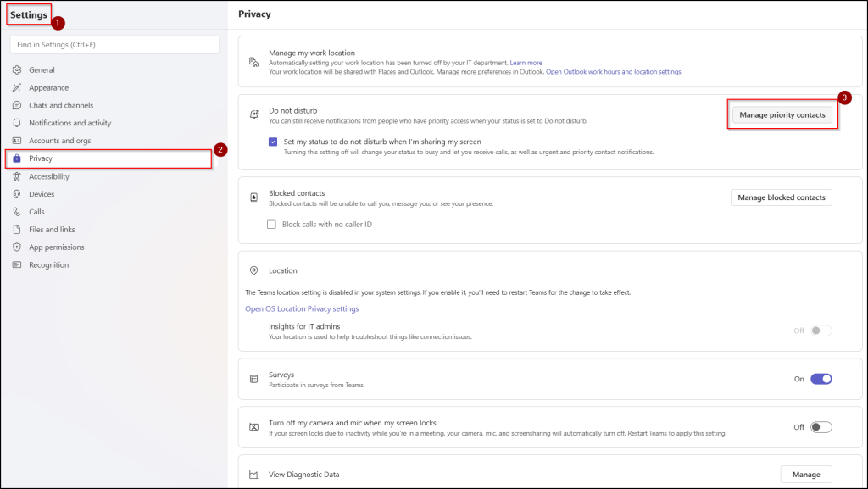
Task: Click the Accounts and orgs card icon
Action: [x=17, y=141]
